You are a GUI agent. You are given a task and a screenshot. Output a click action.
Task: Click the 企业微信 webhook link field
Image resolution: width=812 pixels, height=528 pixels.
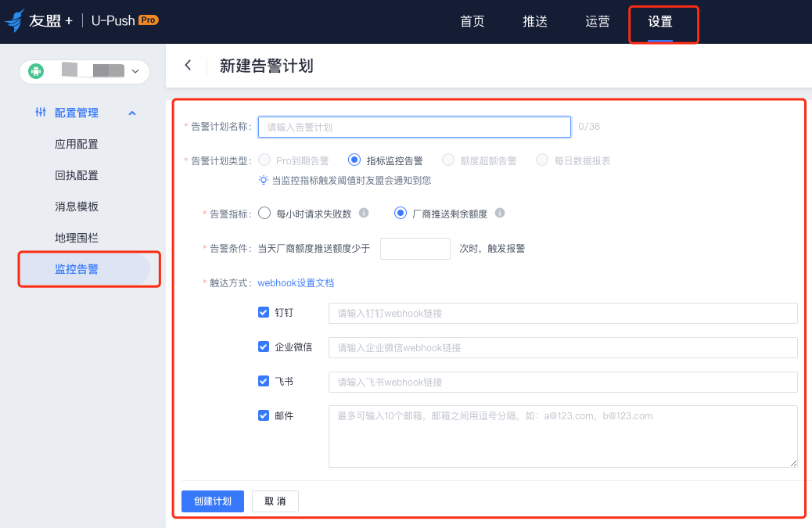tap(563, 347)
